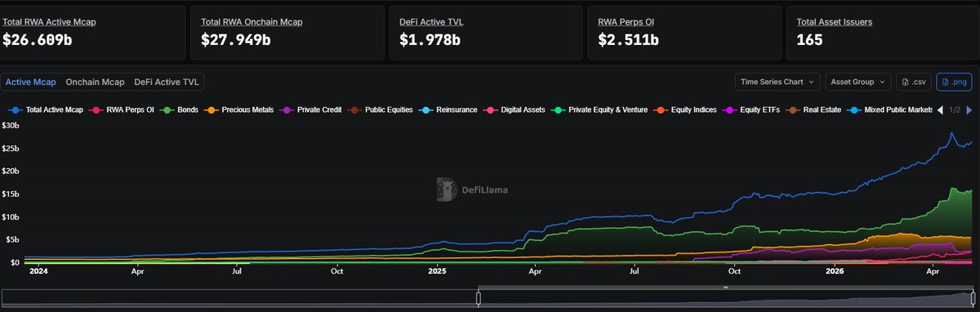The height and width of the screenshot is (312, 980).
Task: Switch to the DeFi Active TVL tab
Action: [167, 82]
